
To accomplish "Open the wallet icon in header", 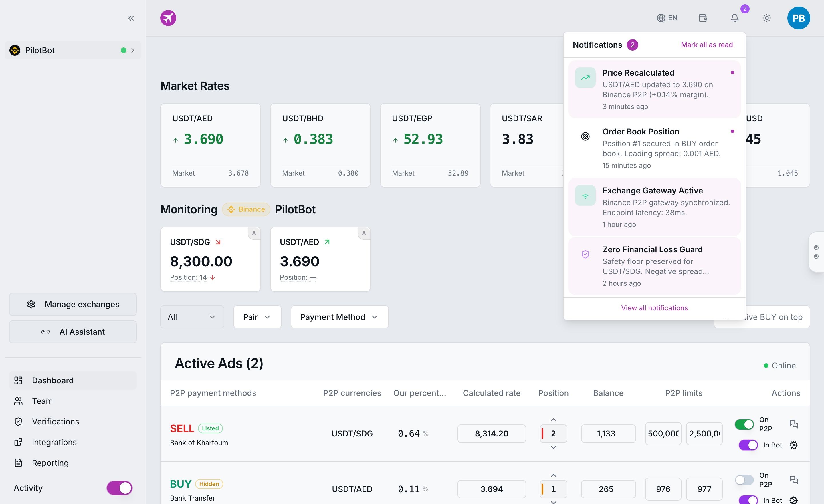I will pyautogui.click(x=703, y=18).
